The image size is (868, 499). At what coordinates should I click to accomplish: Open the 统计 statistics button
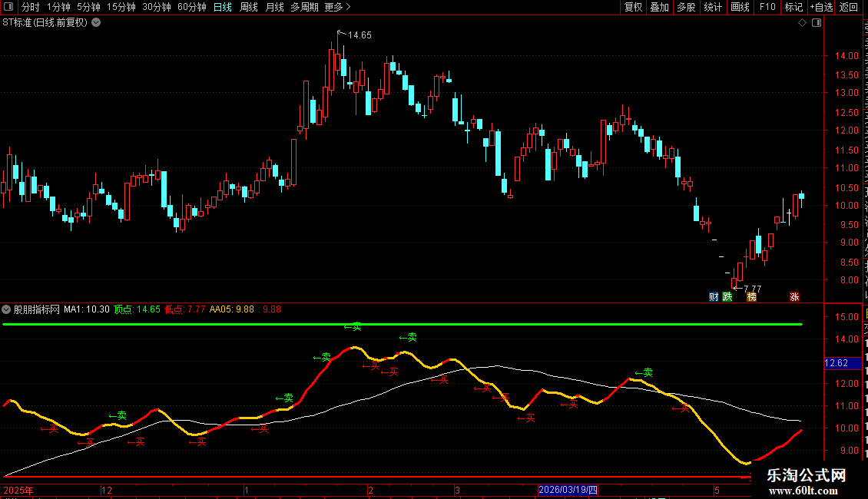(x=712, y=7)
